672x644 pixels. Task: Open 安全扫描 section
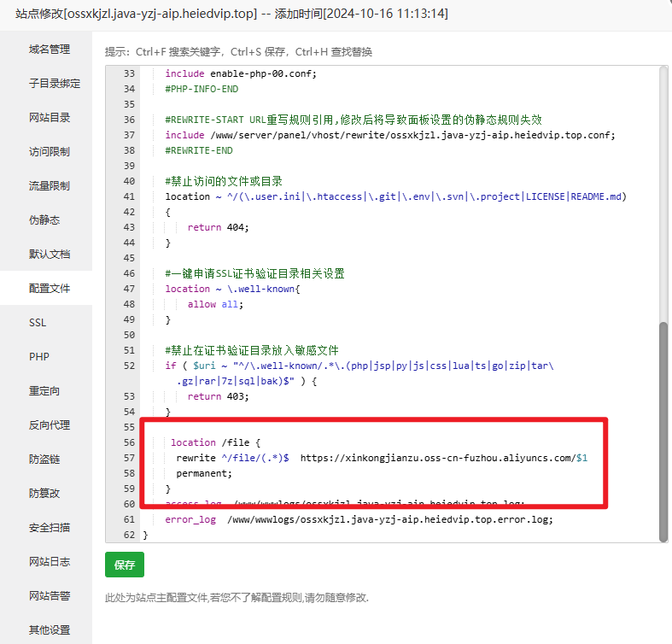point(50,527)
